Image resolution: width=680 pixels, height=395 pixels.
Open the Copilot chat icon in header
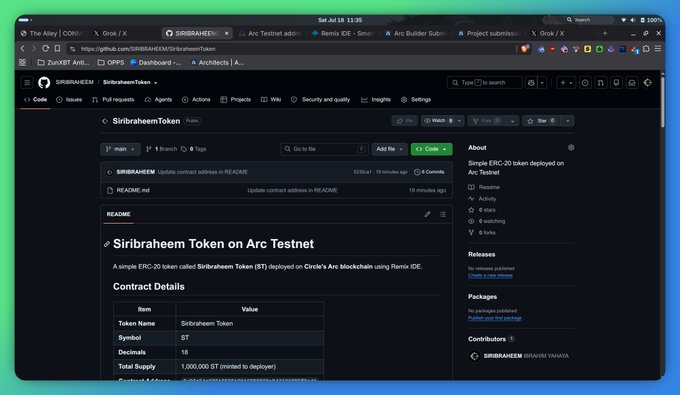click(x=531, y=82)
